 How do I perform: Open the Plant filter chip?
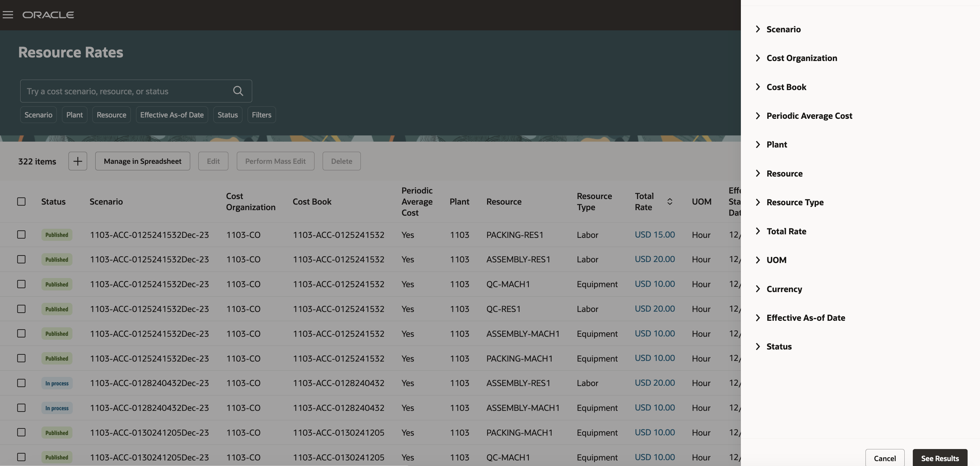[75, 115]
